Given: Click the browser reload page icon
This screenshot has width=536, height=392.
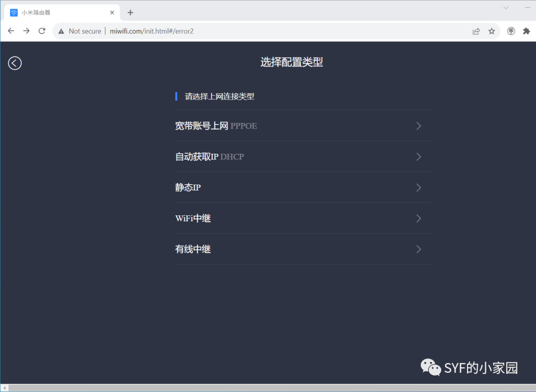Looking at the screenshot, I should click(x=42, y=31).
